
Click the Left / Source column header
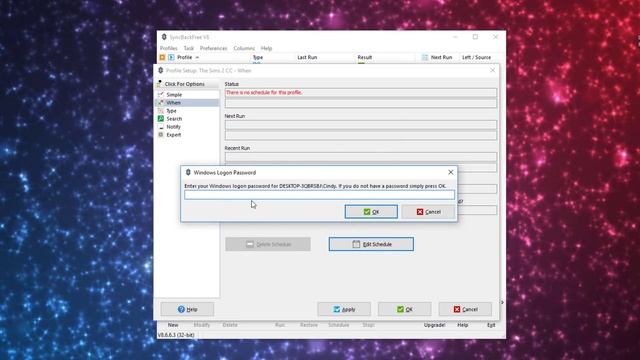476,58
